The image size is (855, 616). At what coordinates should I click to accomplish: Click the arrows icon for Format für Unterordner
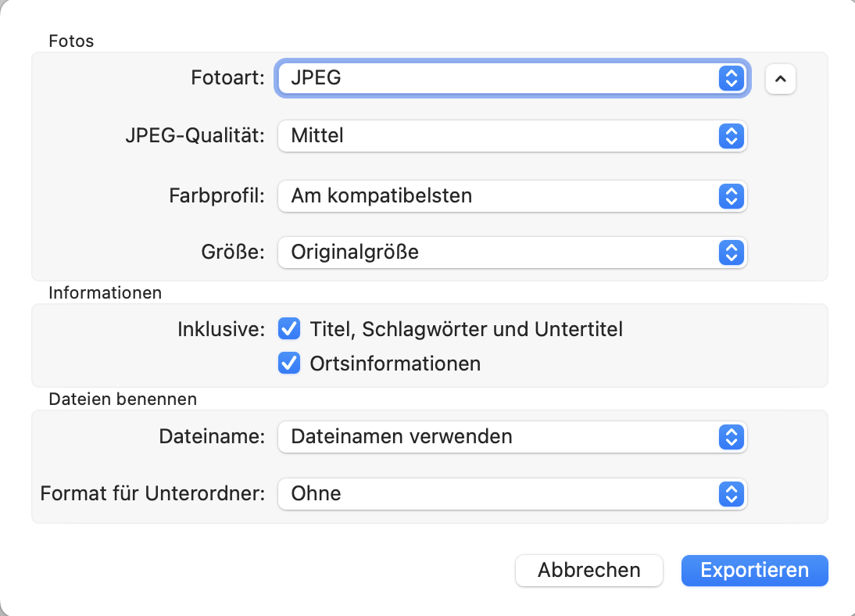[x=730, y=494]
